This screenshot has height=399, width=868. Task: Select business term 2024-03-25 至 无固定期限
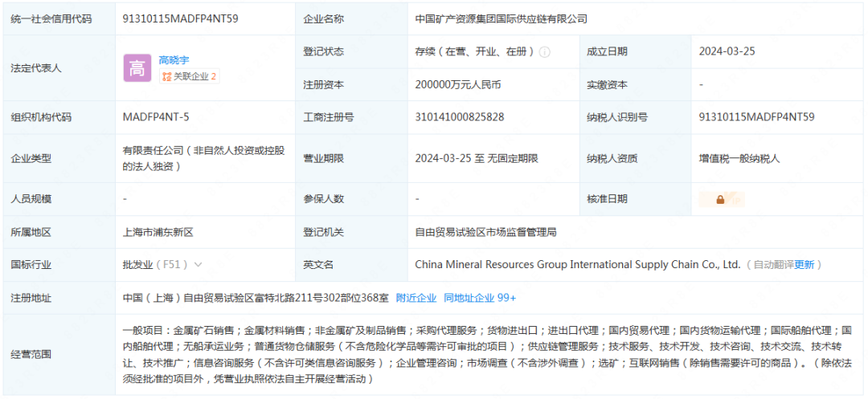477,159
